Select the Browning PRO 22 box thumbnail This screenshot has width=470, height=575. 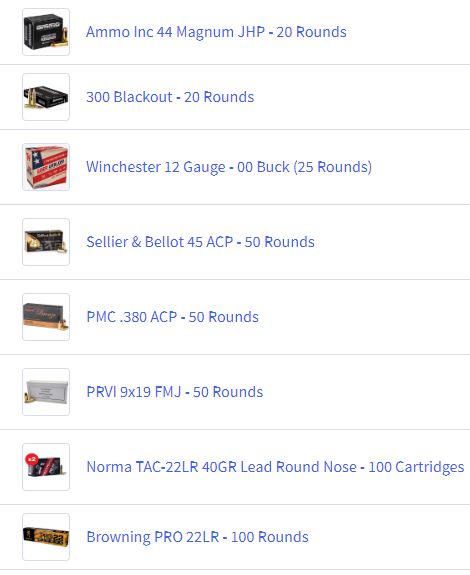pos(46,537)
